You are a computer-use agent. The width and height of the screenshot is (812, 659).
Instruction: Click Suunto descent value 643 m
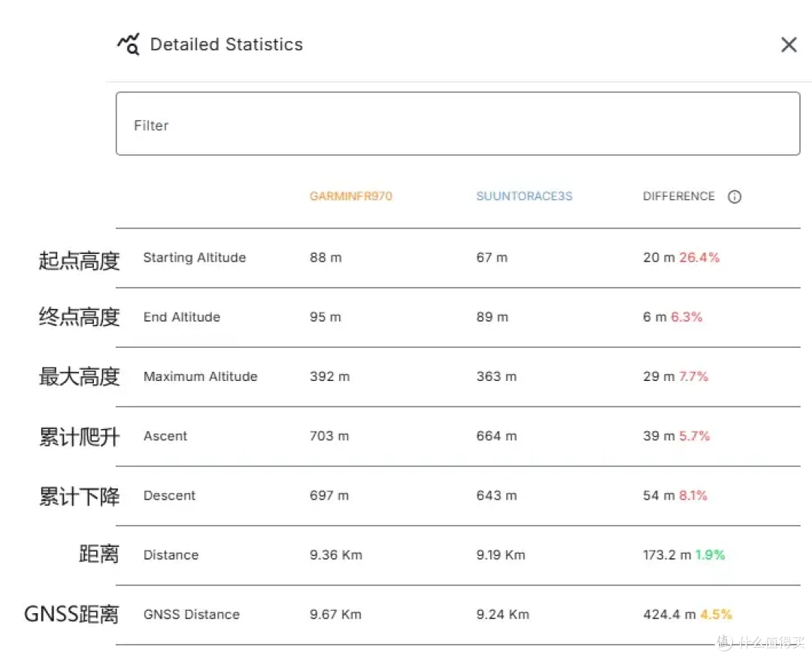point(497,495)
